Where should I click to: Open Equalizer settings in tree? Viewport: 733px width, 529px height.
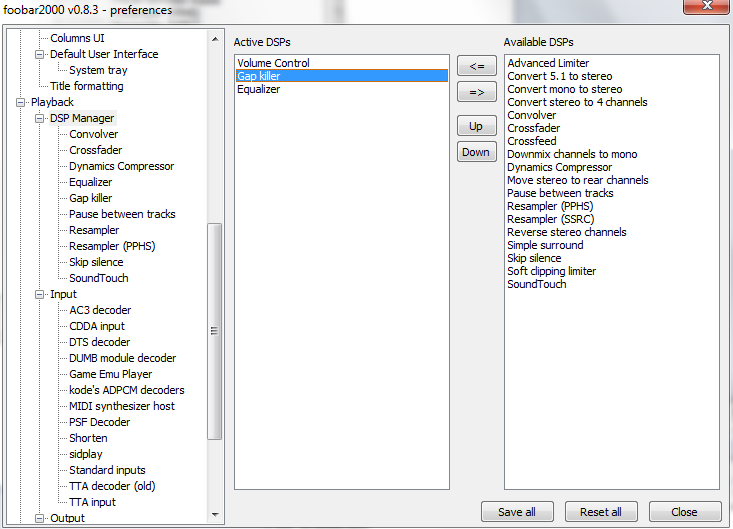point(91,182)
